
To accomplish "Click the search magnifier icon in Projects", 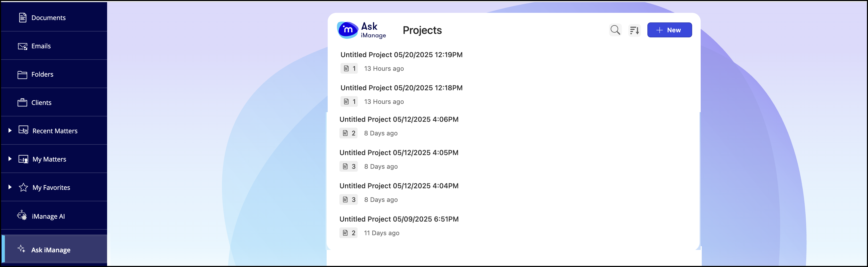I will coord(615,30).
